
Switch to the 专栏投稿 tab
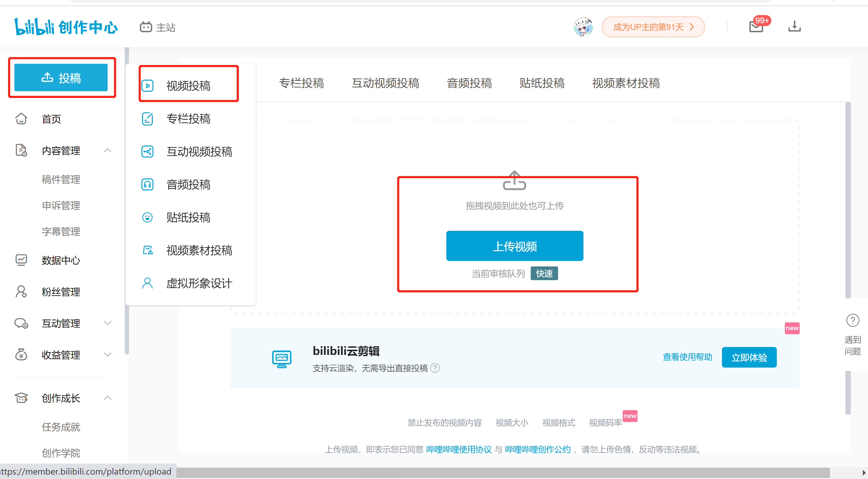click(x=301, y=83)
